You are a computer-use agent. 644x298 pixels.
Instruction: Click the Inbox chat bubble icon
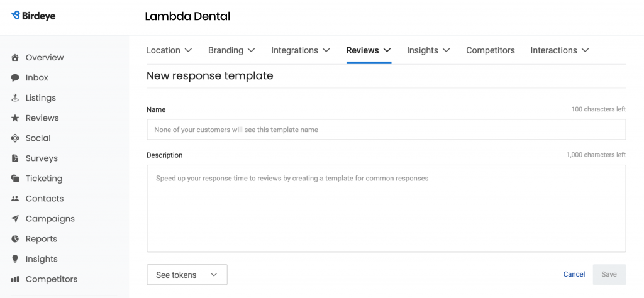pos(15,77)
